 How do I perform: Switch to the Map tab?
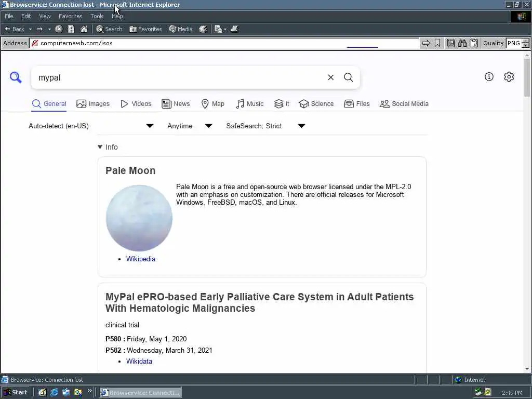pos(212,104)
